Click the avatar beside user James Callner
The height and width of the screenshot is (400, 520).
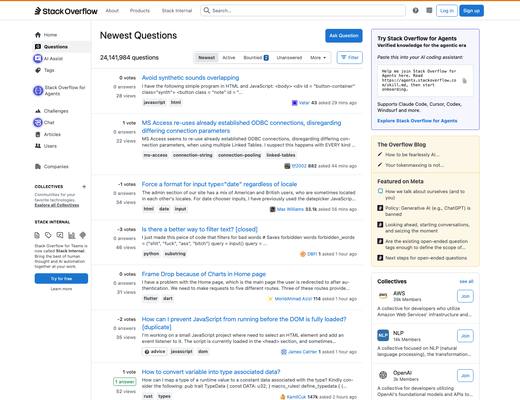[284, 352]
